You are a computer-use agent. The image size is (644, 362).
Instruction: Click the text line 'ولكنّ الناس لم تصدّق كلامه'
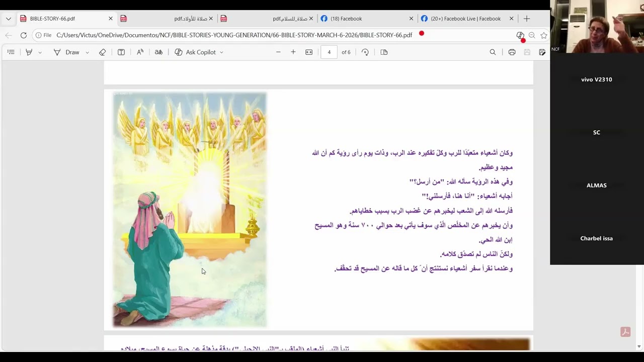pos(476,254)
